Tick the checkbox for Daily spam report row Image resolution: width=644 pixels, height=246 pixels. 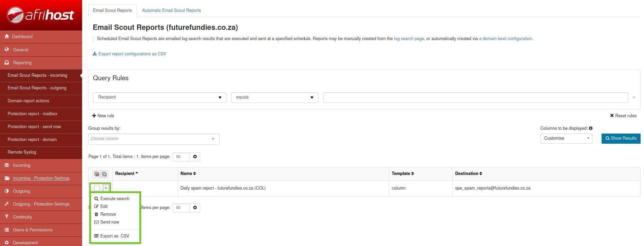97,188
